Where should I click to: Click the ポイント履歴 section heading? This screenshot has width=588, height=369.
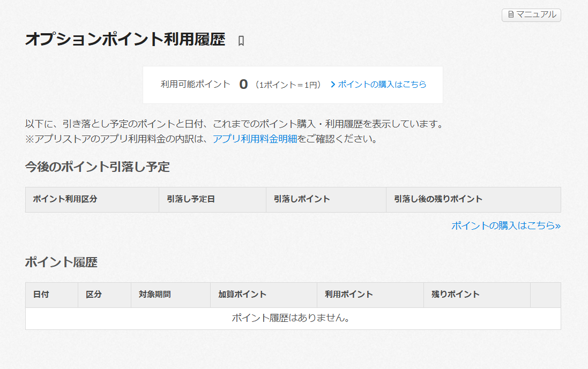pyautogui.click(x=61, y=262)
